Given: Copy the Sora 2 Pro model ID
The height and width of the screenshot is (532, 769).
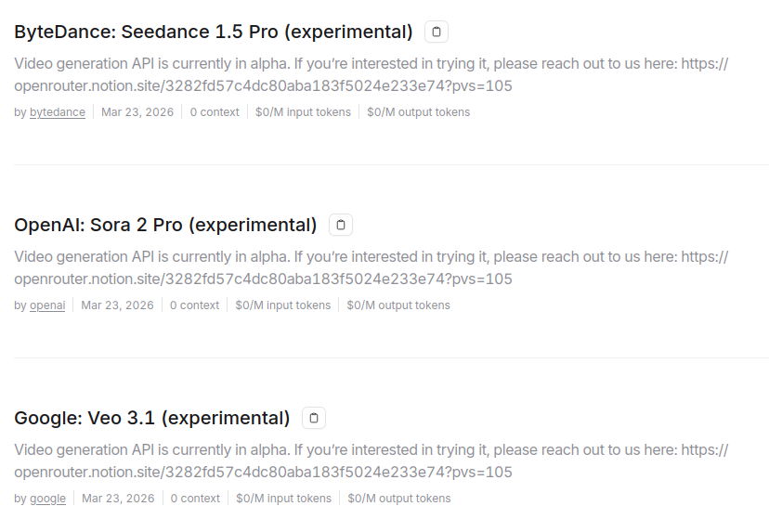Looking at the screenshot, I should [341, 226].
